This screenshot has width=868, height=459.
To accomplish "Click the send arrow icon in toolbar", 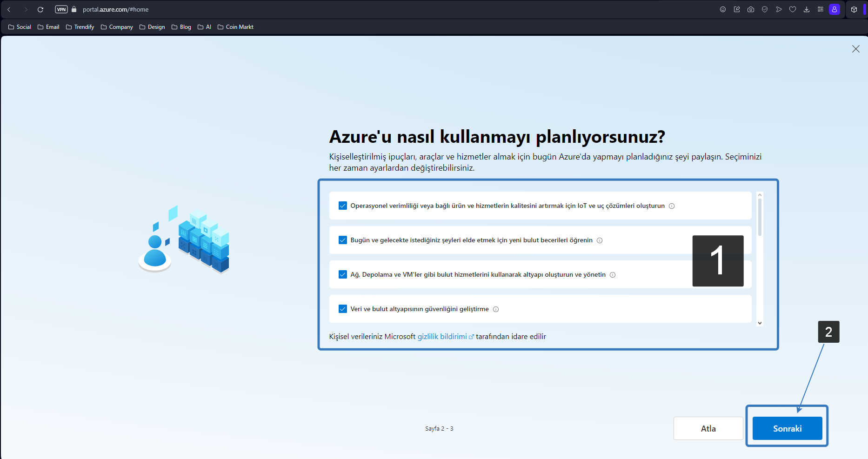I will [x=779, y=9].
